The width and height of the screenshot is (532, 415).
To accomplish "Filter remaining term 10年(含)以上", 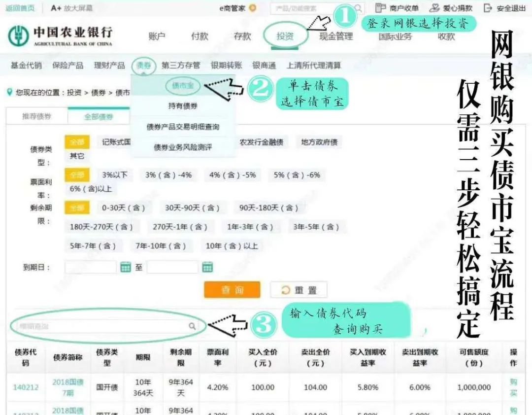I will click(x=232, y=245).
